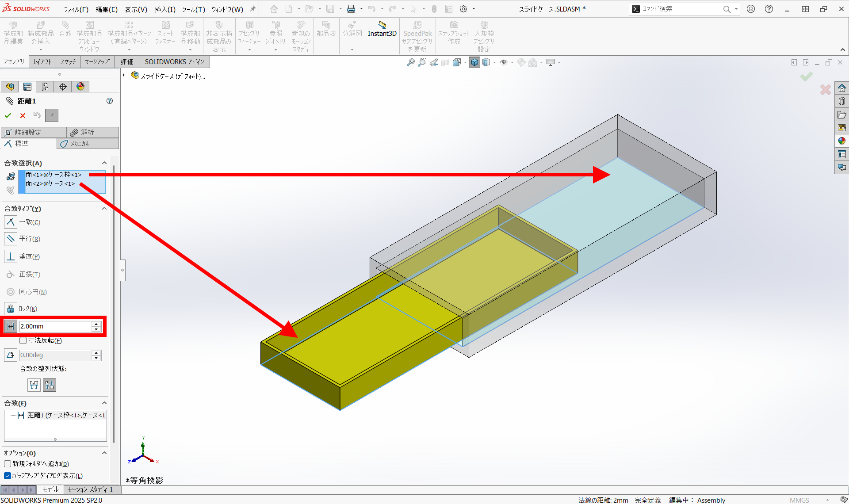Choose the anti-aligned mate alignment button
Viewport: 849px width, 504px height.
point(50,385)
